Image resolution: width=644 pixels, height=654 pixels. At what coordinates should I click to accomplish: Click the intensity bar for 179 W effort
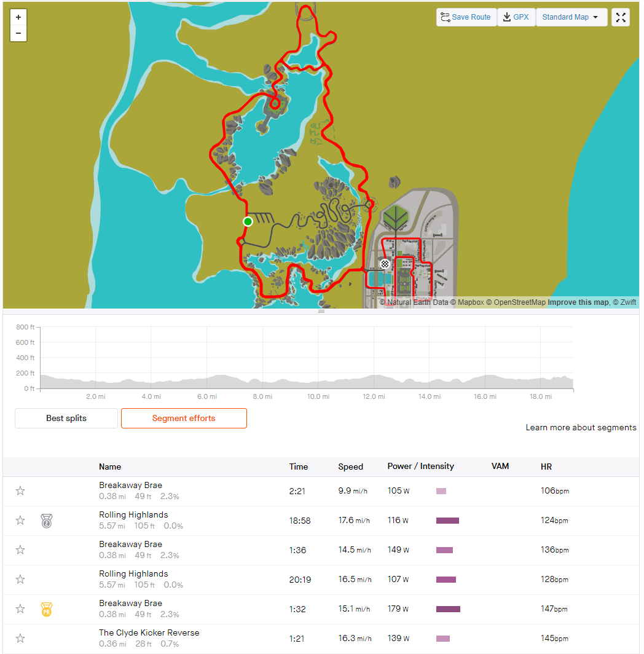tap(448, 609)
